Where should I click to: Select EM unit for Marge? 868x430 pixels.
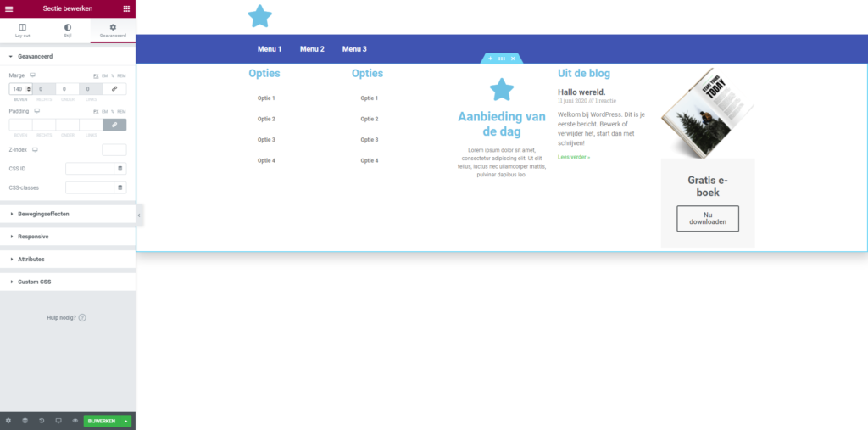pos(104,75)
